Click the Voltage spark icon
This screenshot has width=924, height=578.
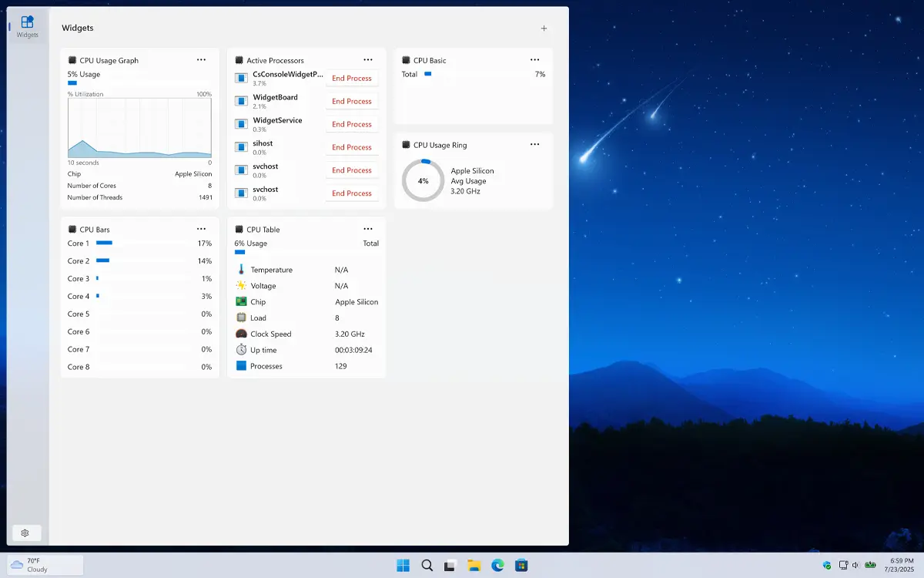pyautogui.click(x=241, y=286)
